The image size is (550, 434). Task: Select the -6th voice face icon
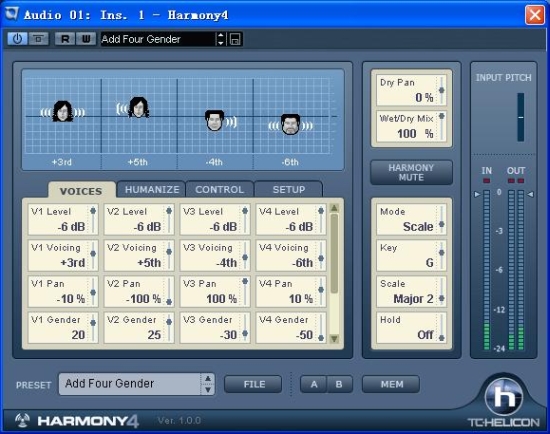(290, 125)
